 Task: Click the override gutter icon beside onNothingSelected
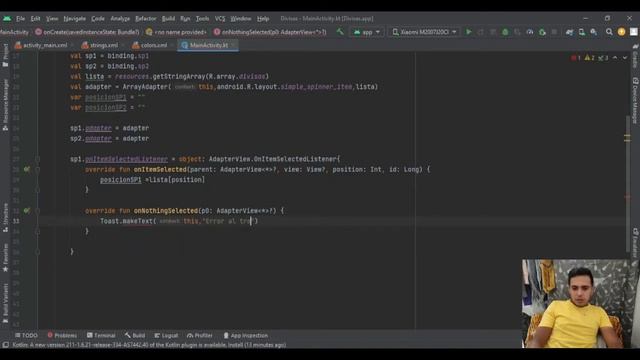[x=27, y=211]
